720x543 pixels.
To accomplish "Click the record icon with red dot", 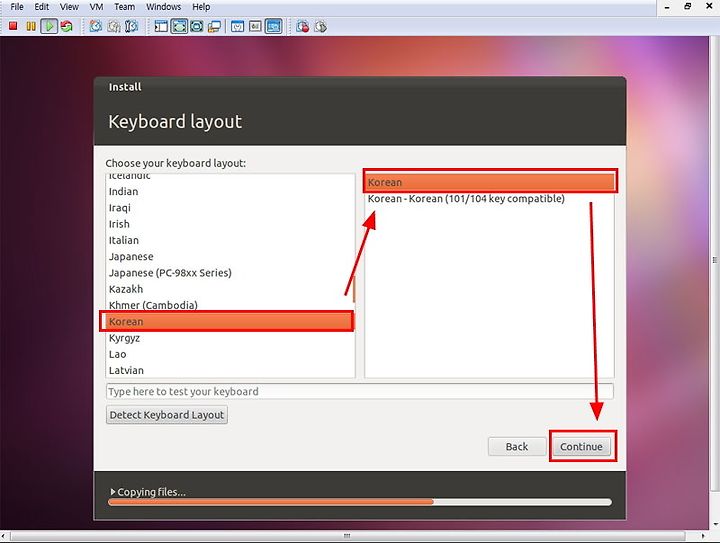I will pos(303,26).
